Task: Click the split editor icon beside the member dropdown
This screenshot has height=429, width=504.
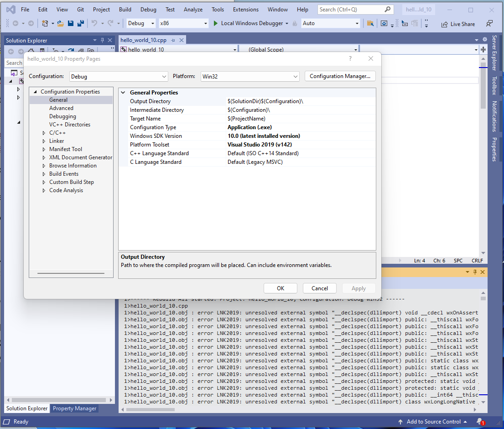Action: click(483, 50)
